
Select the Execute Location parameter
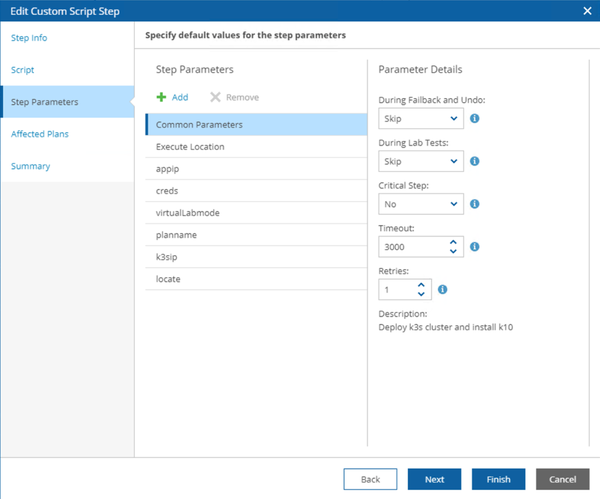[x=190, y=147]
